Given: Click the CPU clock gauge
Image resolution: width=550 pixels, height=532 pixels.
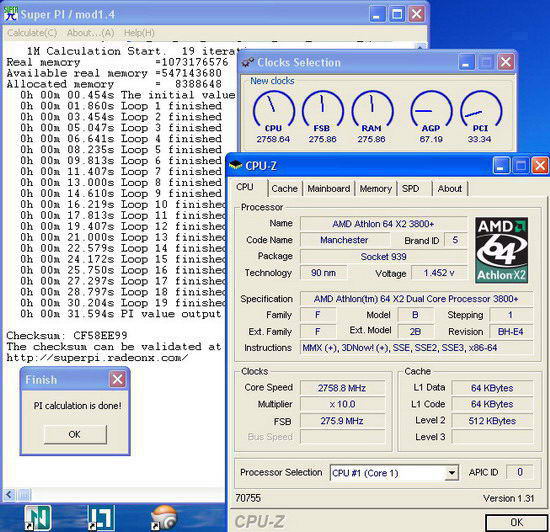Looking at the screenshot, I should [x=273, y=112].
